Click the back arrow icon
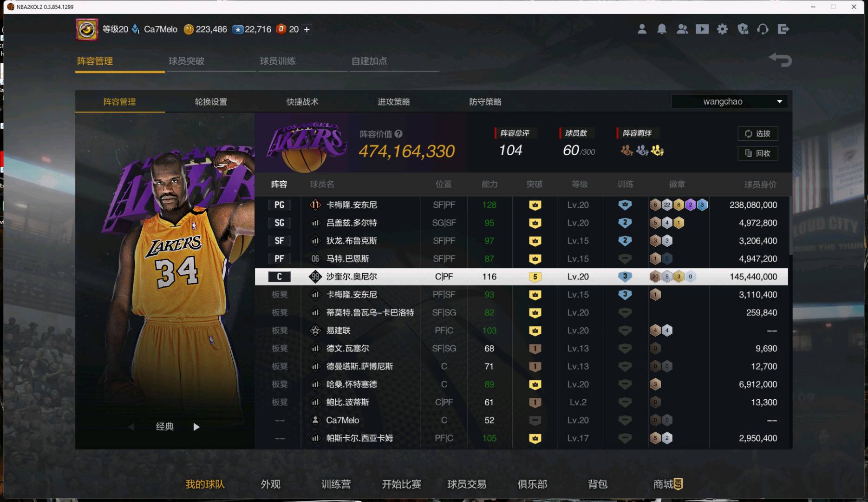 tap(780, 60)
